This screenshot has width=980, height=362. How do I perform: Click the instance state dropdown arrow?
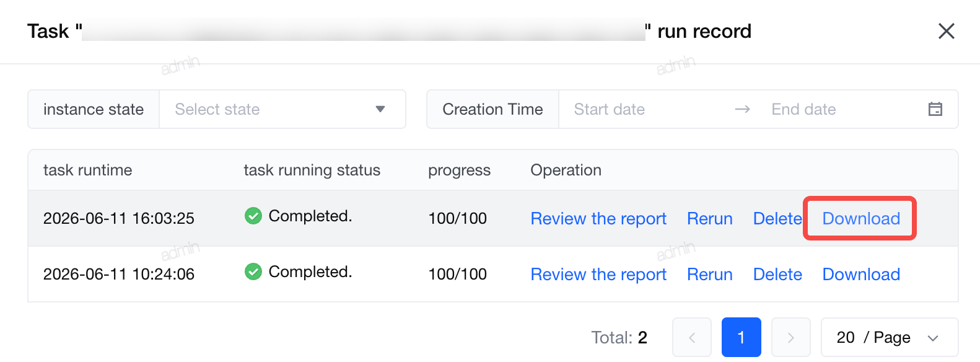[380, 109]
